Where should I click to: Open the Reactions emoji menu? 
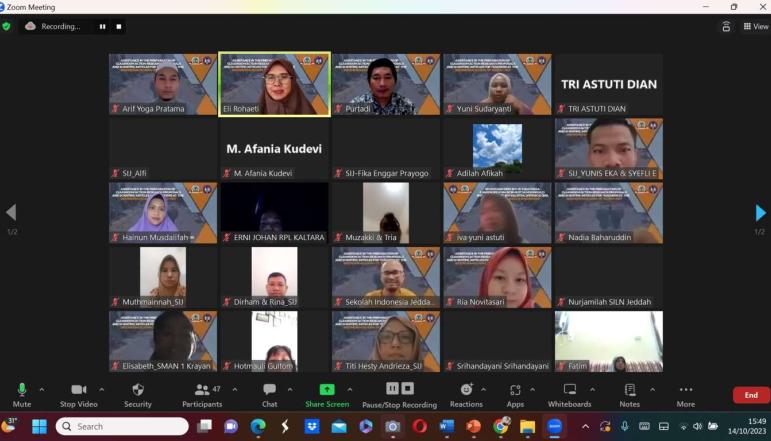pos(466,390)
